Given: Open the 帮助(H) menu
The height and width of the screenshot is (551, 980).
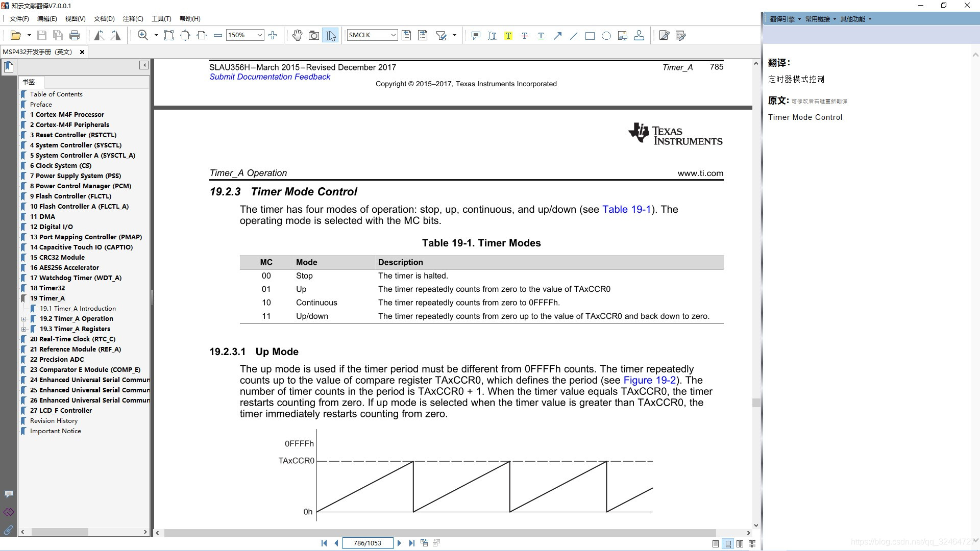Looking at the screenshot, I should pyautogui.click(x=190, y=19).
